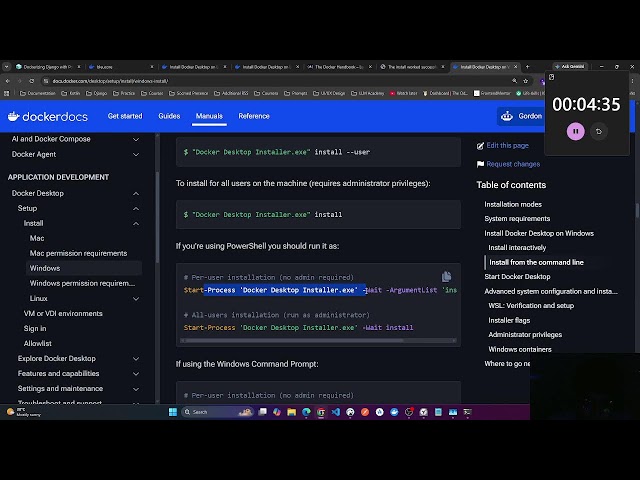The height and width of the screenshot is (480, 640).
Task: Go back in browser history
Action: click(8, 81)
